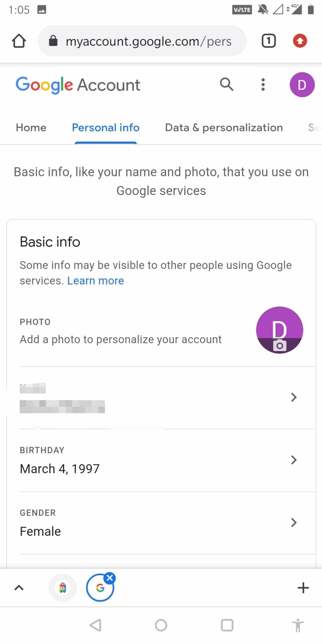
Task: Close the active Google tab thumbnail
Action: [x=110, y=577]
